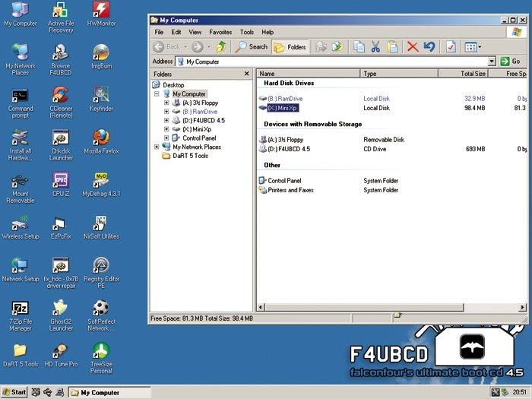
Task: Open the SoftPerfect Network desktop icon
Action: pos(101,316)
